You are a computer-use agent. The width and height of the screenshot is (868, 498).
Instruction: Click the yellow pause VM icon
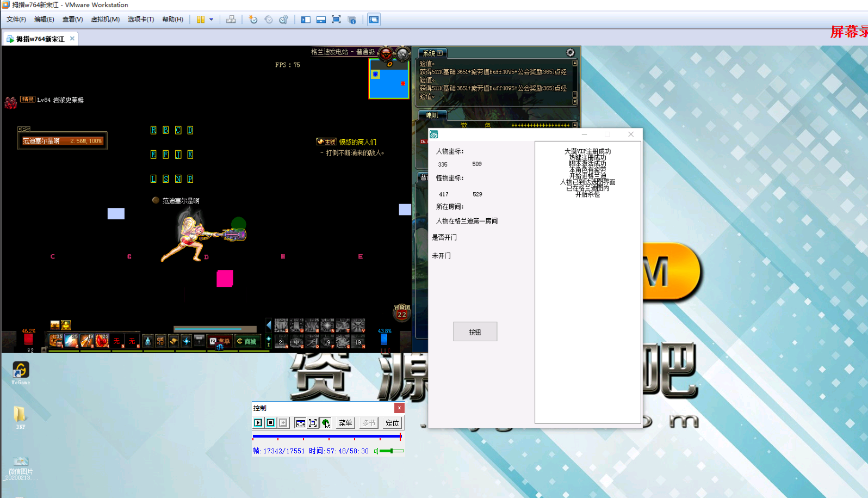coord(201,20)
